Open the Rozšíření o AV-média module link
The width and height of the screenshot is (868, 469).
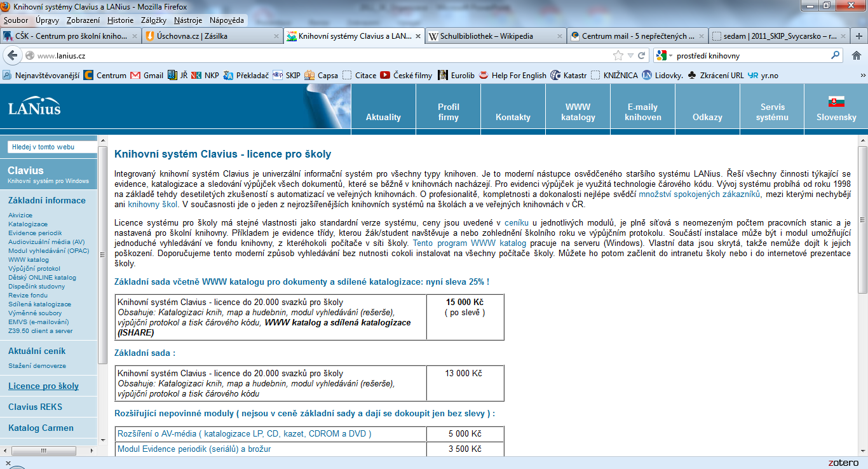pyautogui.click(x=245, y=433)
